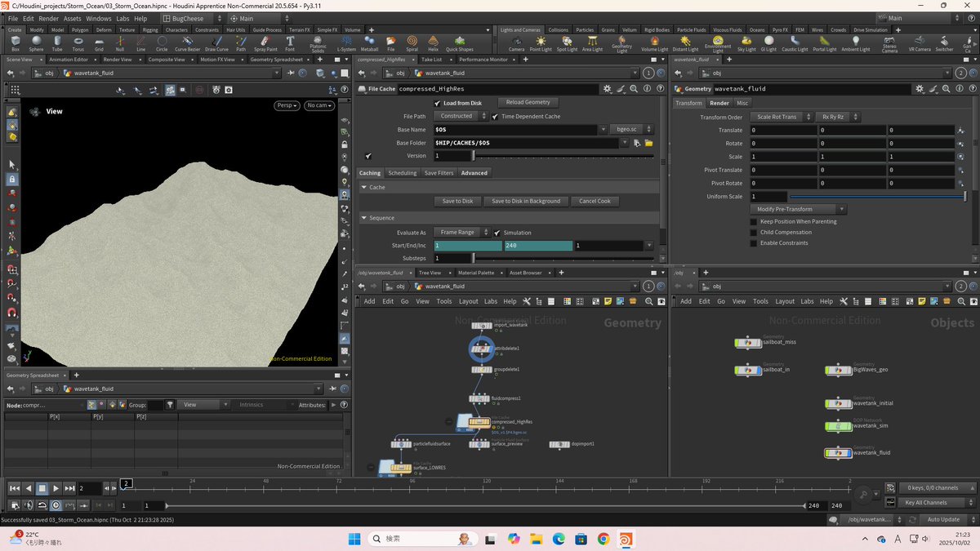Viewport: 980px width, 551px height.
Task: Click the Base Name input field
Action: tap(519, 129)
